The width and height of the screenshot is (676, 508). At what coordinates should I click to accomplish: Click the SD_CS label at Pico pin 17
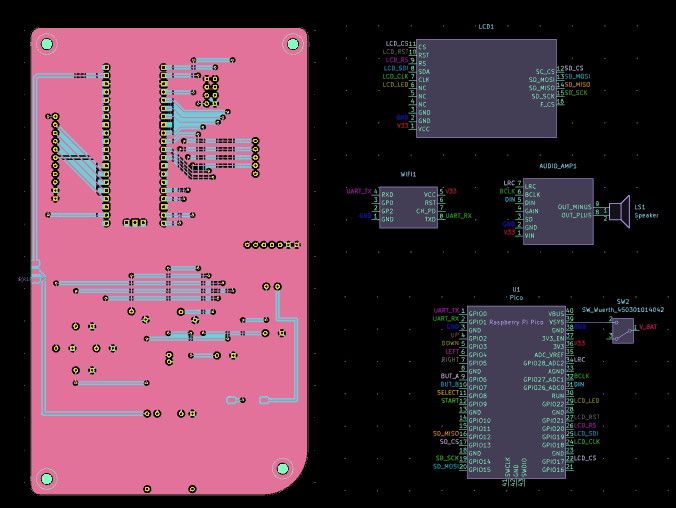[x=450, y=442]
